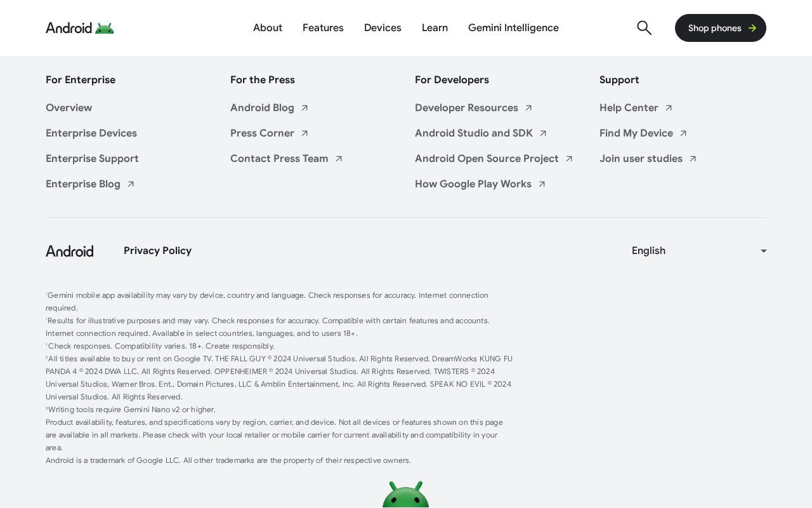812x508 pixels.
Task: Click external arrow next to Help Center
Action: coord(669,108)
